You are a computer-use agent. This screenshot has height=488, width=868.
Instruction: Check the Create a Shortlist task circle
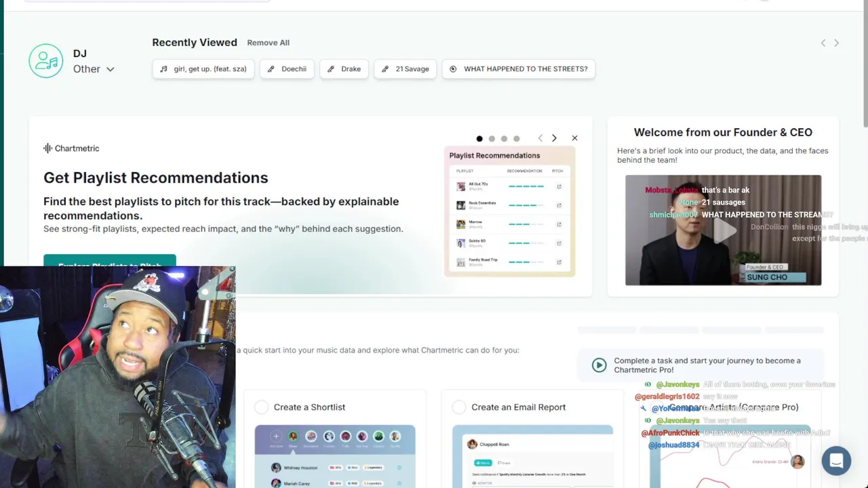tap(261, 407)
